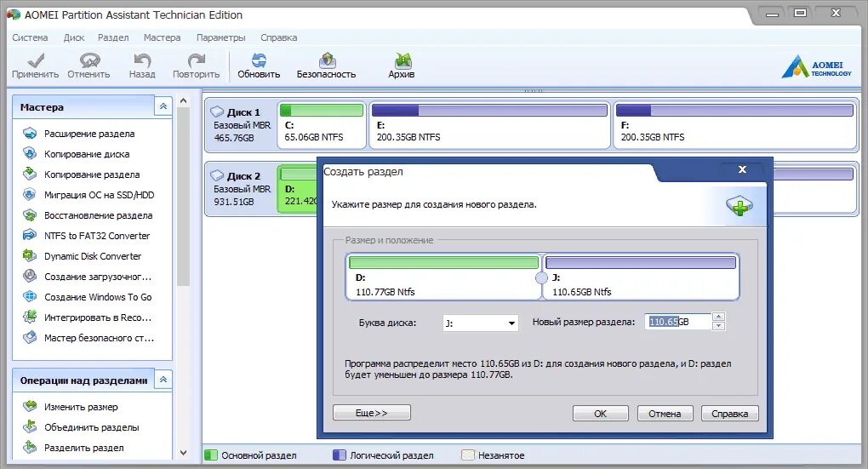The width and height of the screenshot is (868, 469).
Task: Click the sidebar scrollbar down arrow
Action: [183, 452]
